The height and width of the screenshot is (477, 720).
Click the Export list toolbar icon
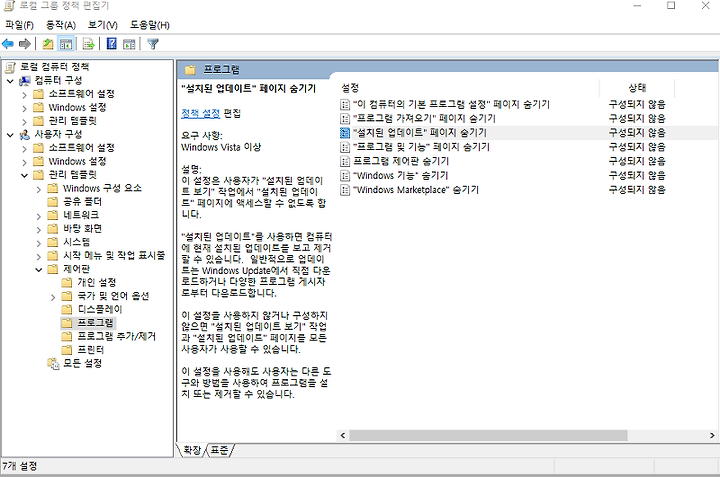point(88,44)
